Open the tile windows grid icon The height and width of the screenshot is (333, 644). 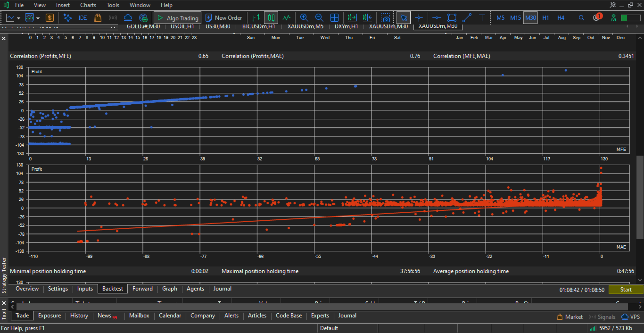[x=334, y=18]
